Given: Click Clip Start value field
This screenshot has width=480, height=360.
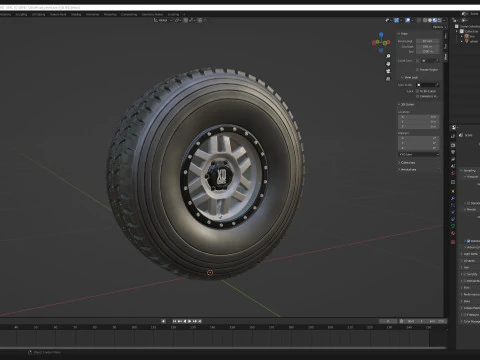Looking at the screenshot, I should point(427,47).
